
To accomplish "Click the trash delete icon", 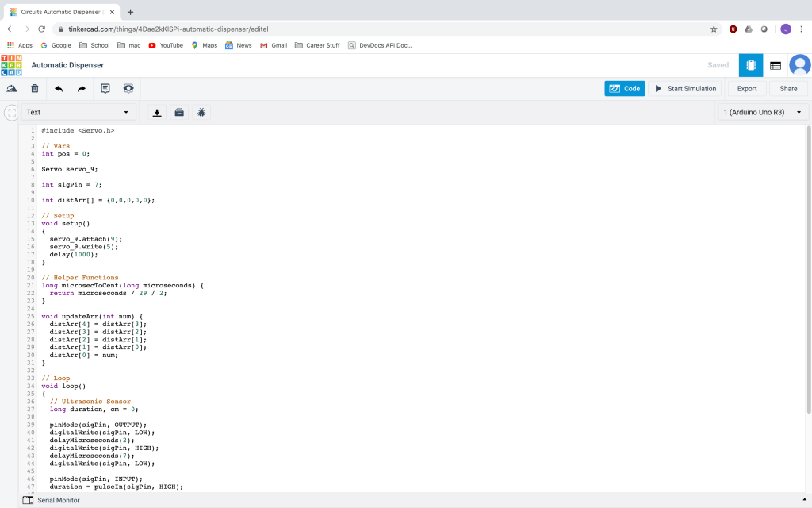I will (x=35, y=89).
